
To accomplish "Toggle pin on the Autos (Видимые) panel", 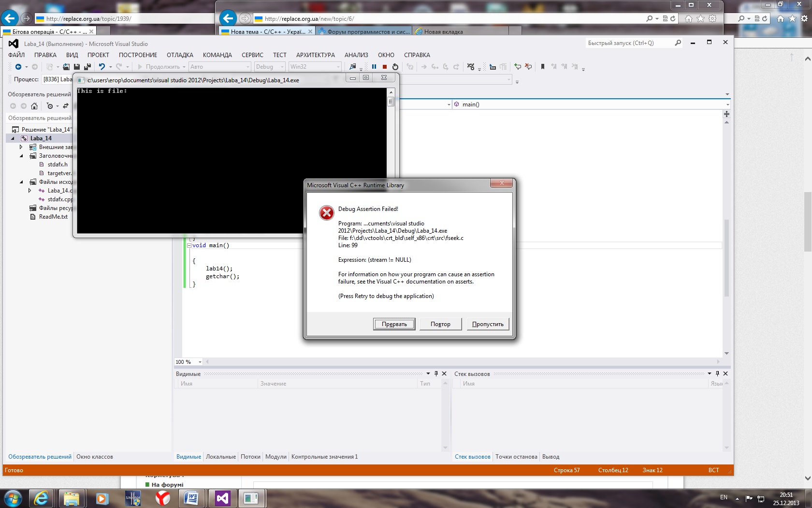I will coord(436,374).
